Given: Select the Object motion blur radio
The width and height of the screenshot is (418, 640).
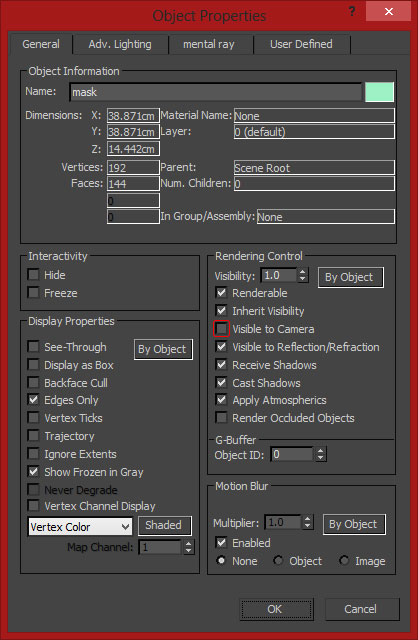Looking at the screenshot, I should click(278, 560).
